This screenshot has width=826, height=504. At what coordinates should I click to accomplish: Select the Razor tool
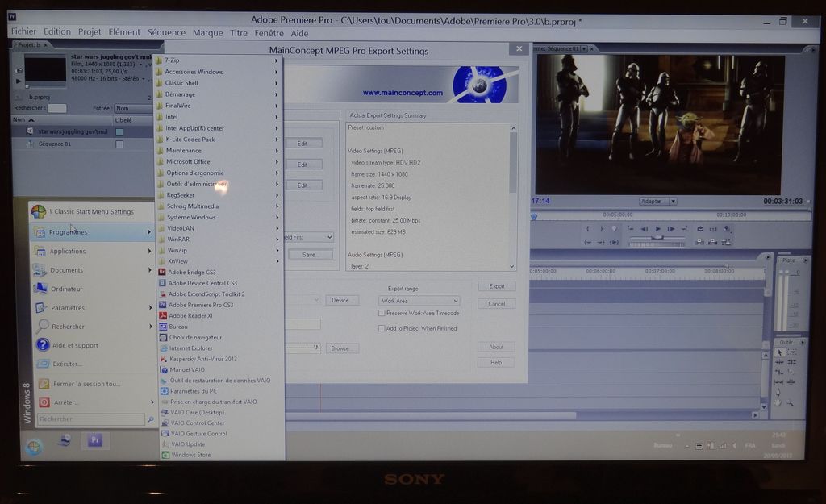tap(791, 372)
